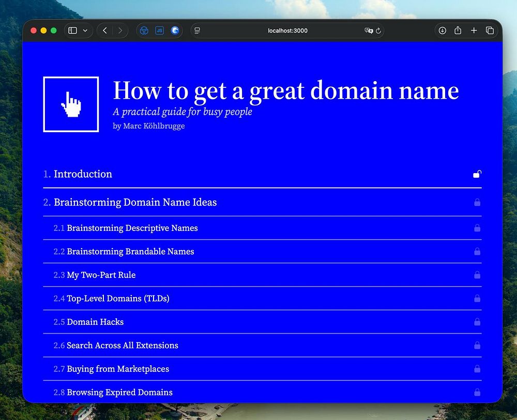The width and height of the screenshot is (517, 420).
Task: Click the lock icon for My Two-Part Rule
Action: [x=477, y=275]
